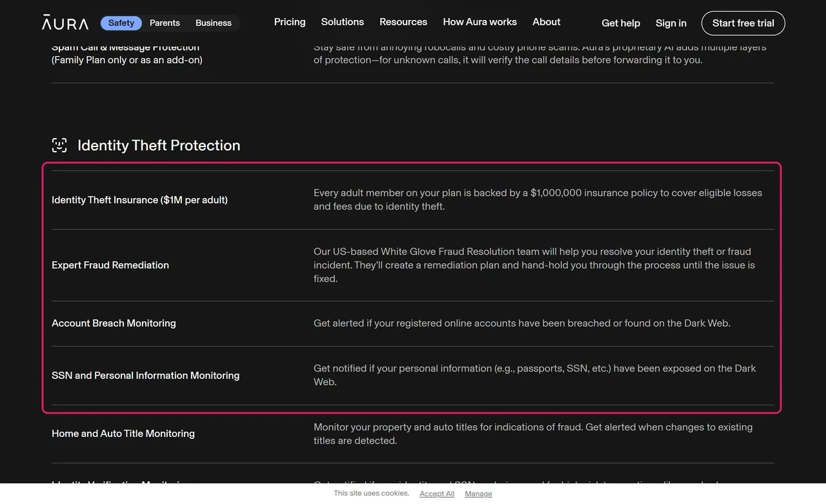Click "Account Breach Monitoring" row title
This screenshot has height=504, width=826.
pos(114,323)
